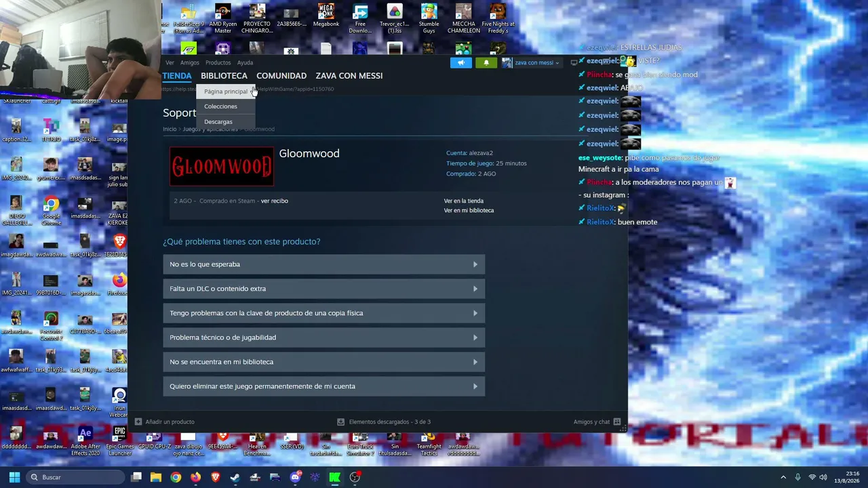The height and width of the screenshot is (488, 868).
Task: Expand 'Problema técnico o de jugabilidad'
Action: [x=324, y=338]
